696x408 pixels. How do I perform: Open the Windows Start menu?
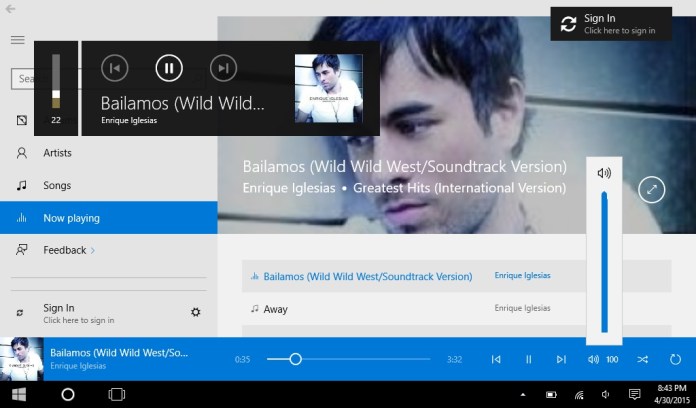click(x=19, y=394)
